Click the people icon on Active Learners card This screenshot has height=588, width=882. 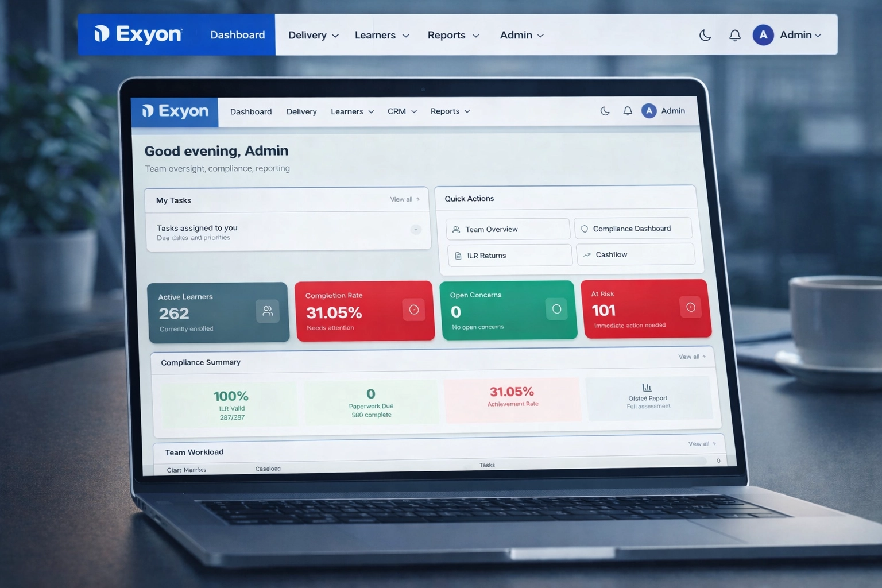[268, 311]
